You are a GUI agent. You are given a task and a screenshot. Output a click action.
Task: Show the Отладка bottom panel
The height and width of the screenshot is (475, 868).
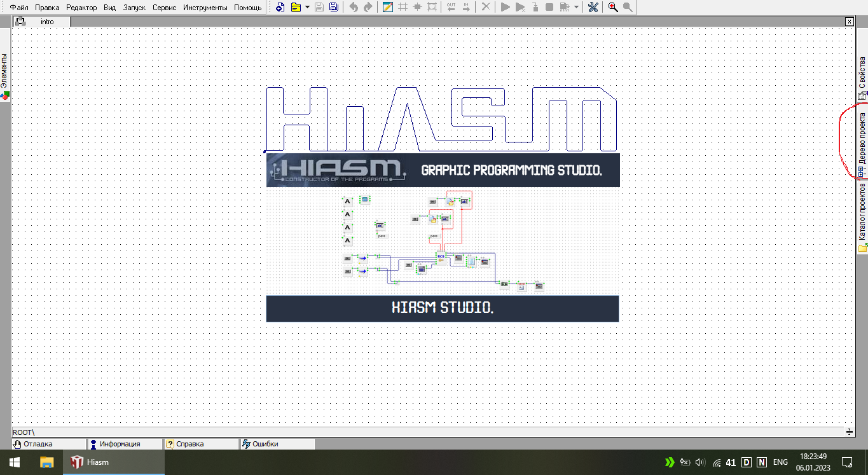tap(48, 444)
